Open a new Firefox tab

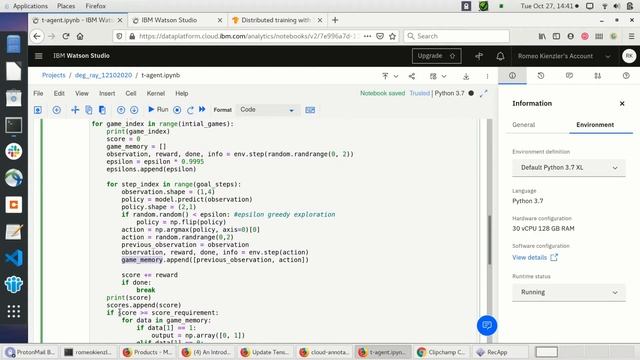335,20
